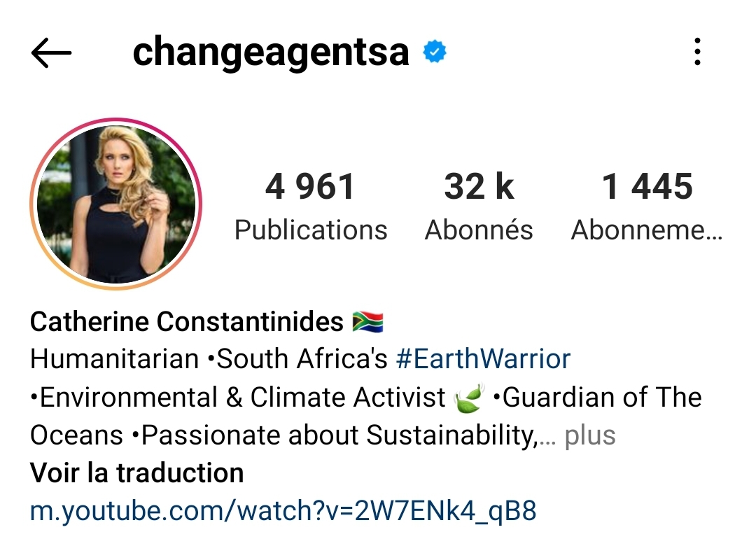Tap the Catherine Constantinides display name
The height and width of the screenshot is (539, 756).
coord(187,321)
